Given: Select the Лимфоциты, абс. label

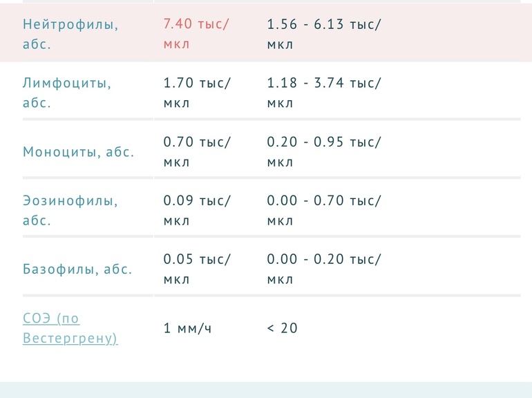Looking at the screenshot, I should [x=67, y=93].
